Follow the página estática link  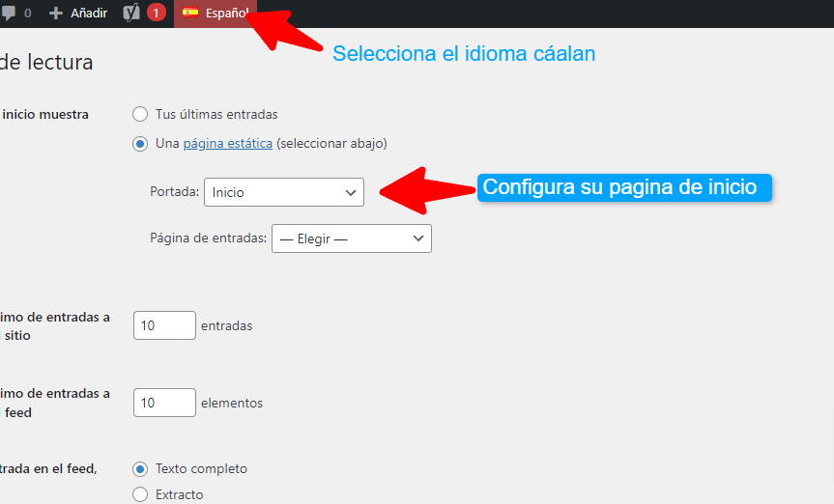(x=228, y=144)
